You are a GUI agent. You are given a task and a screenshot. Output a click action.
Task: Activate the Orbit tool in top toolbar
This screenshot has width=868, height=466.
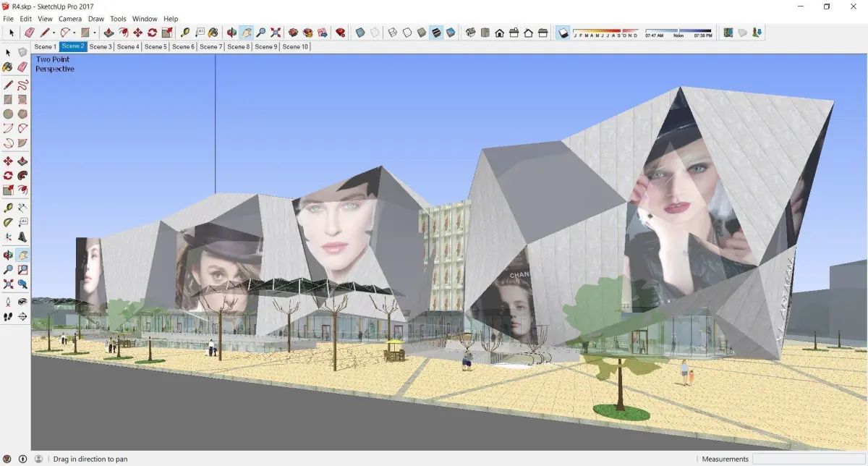coord(231,33)
